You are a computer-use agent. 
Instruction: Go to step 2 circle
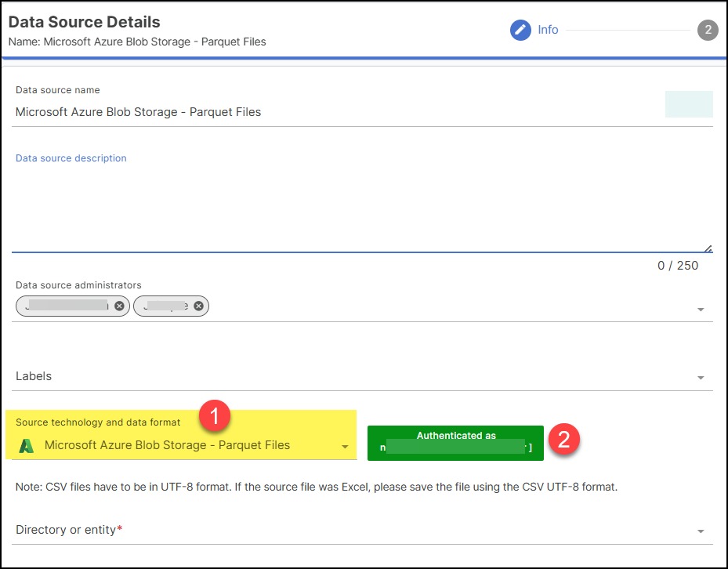tap(708, 31)
